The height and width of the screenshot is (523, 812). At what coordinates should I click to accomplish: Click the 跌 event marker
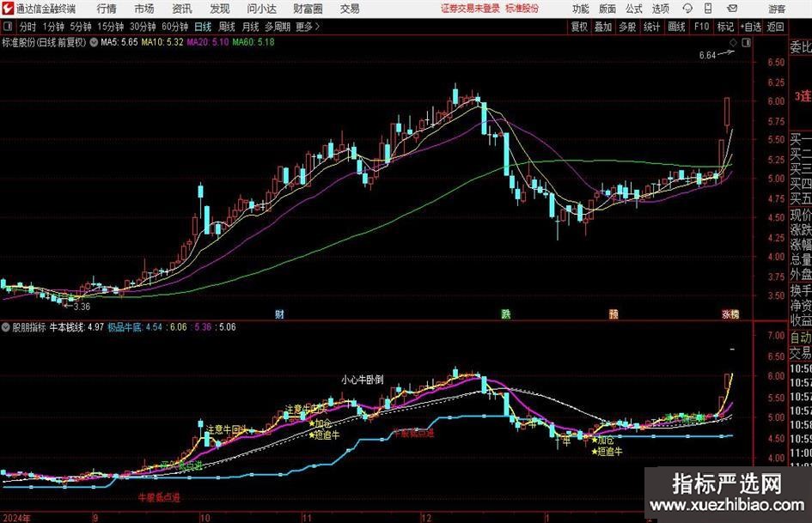click(x=506, y=313)
